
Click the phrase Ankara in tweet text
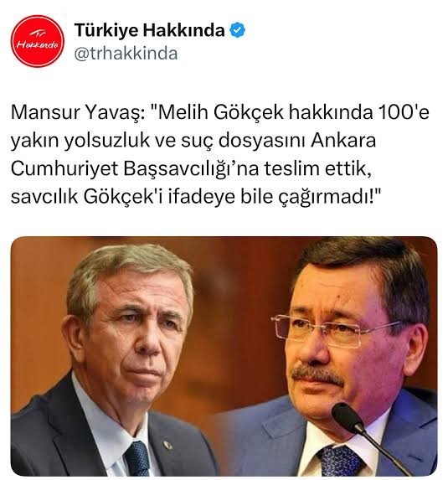[x=343, y=141]
